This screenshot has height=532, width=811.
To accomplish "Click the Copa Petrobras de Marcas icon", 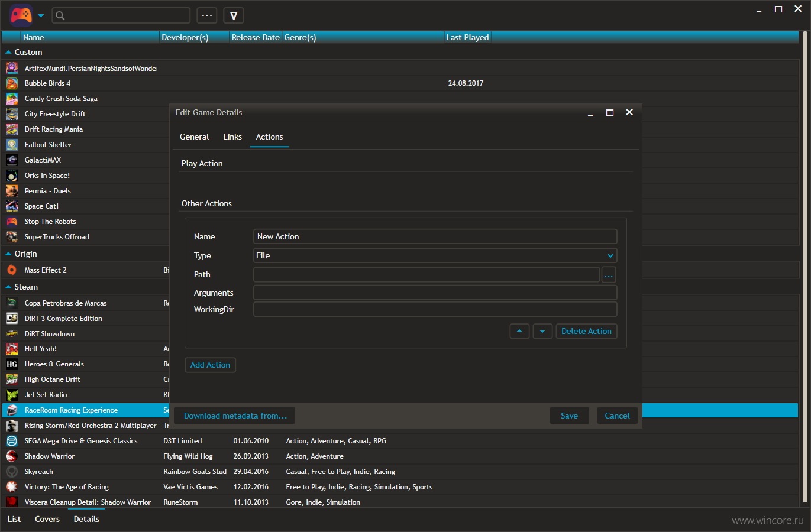I will click(x=12, y=303).
